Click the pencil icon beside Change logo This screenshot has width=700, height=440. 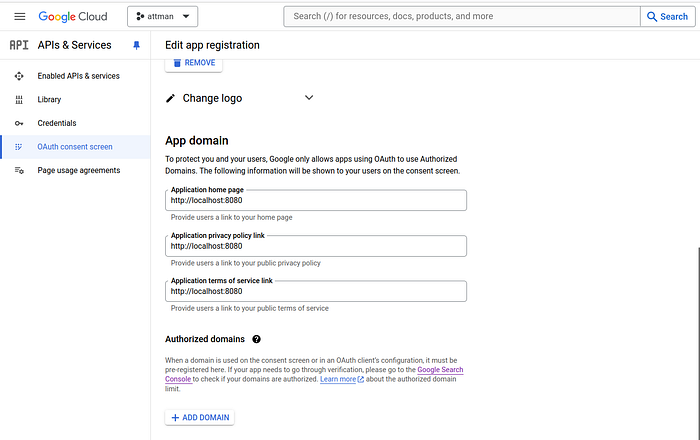[170, 98]
